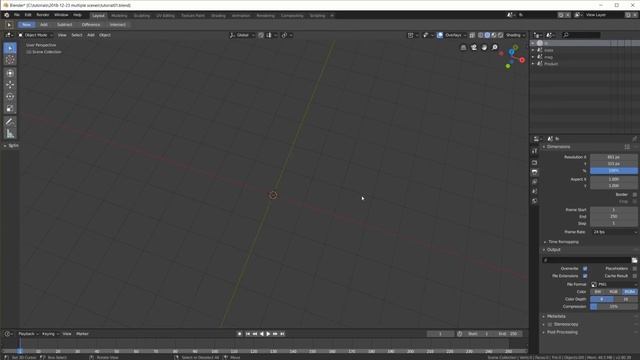Select the Select Box tool in the viewport toolbar
640x360 pixels.
point(10,48)
